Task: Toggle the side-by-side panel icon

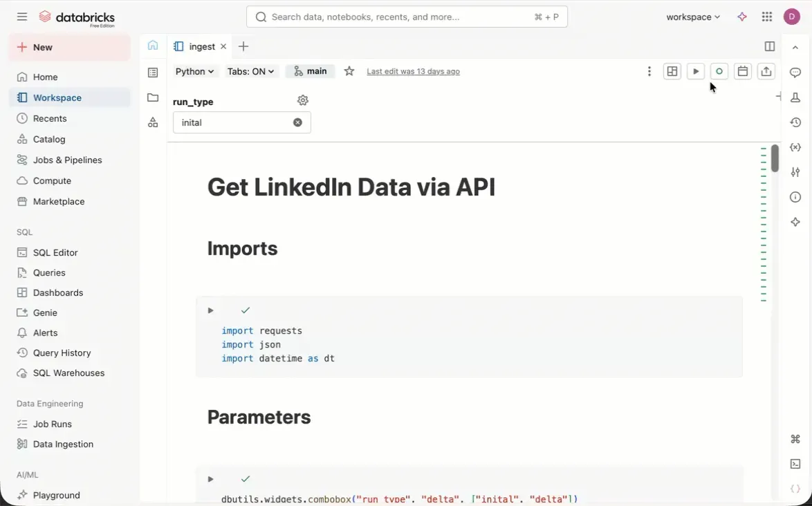Action: pos(770,46)
